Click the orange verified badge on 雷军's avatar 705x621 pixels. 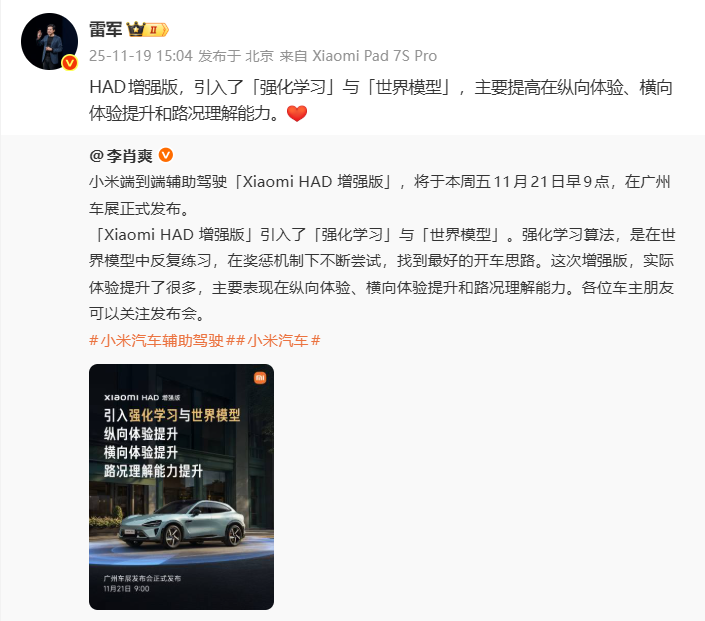(69, 63)
